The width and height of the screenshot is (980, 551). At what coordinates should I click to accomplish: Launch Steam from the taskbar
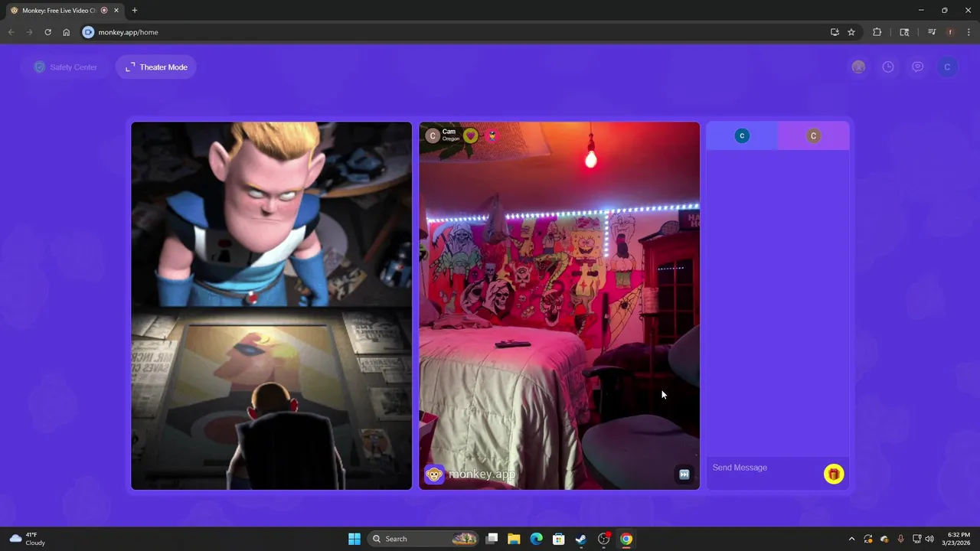tap(581, 539)
